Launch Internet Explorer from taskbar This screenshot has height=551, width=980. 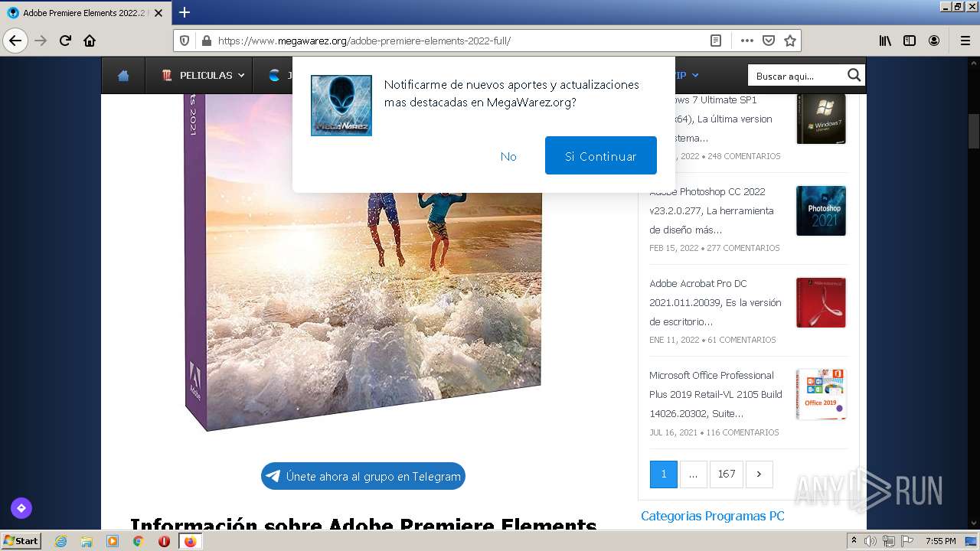(x=60, y=541)
